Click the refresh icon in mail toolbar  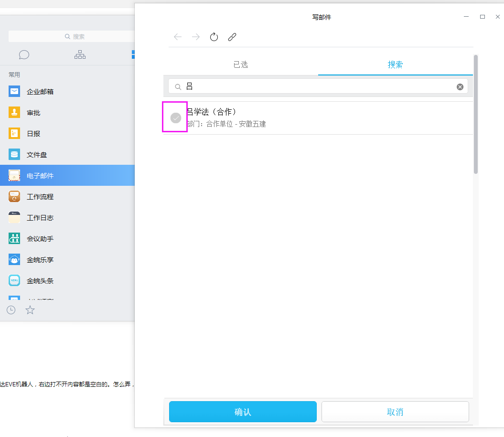point(214,37)
